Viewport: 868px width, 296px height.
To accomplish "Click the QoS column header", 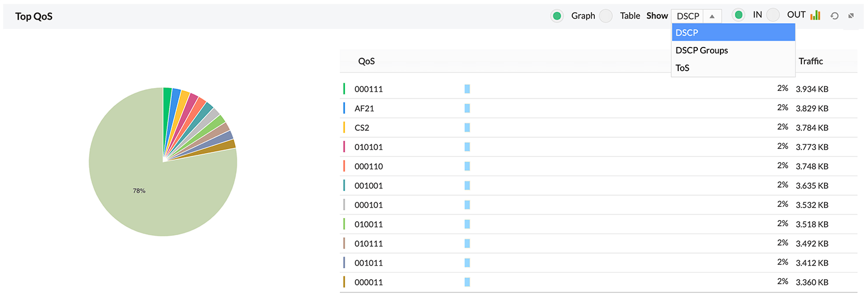I will tap(366, 61).
